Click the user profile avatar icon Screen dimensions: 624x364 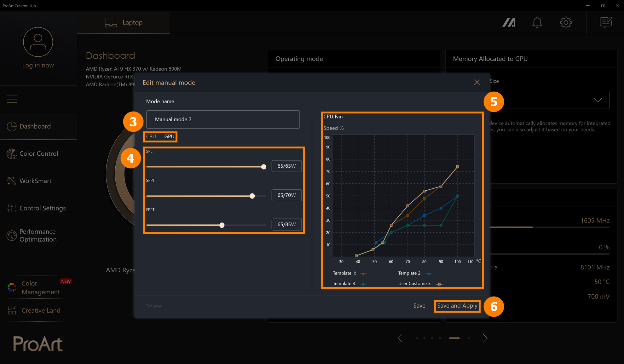point(38,42)
